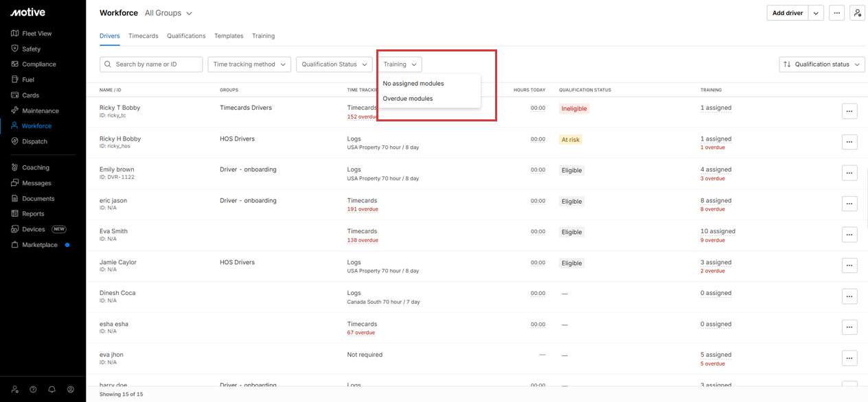
Task: Open Fleet View in the sidebar
Action: click(x=36, y=34)
